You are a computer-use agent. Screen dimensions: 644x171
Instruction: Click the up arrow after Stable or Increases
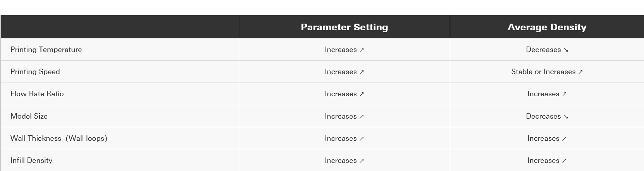click(580, 72)
